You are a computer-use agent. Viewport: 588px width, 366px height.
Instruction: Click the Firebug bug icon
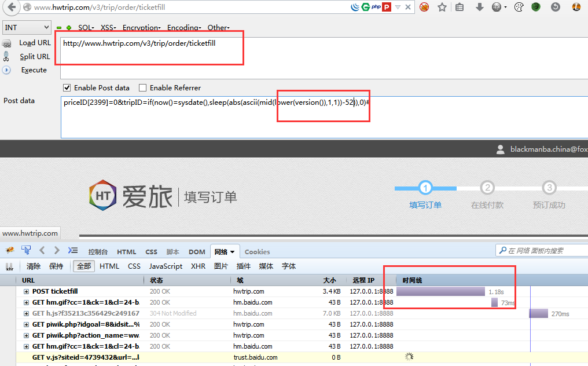(x=10, y=250)
